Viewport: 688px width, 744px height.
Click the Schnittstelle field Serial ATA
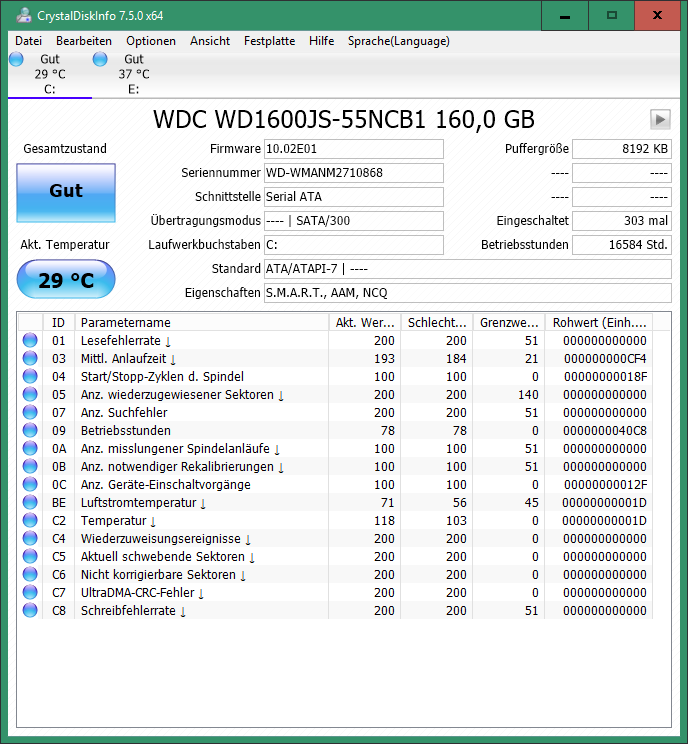tap(353, 197)
